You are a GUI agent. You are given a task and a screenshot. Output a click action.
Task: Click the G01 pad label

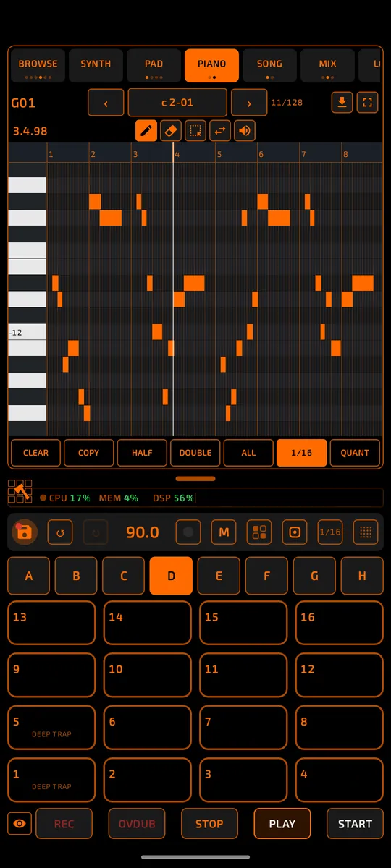tap(23, 103)
